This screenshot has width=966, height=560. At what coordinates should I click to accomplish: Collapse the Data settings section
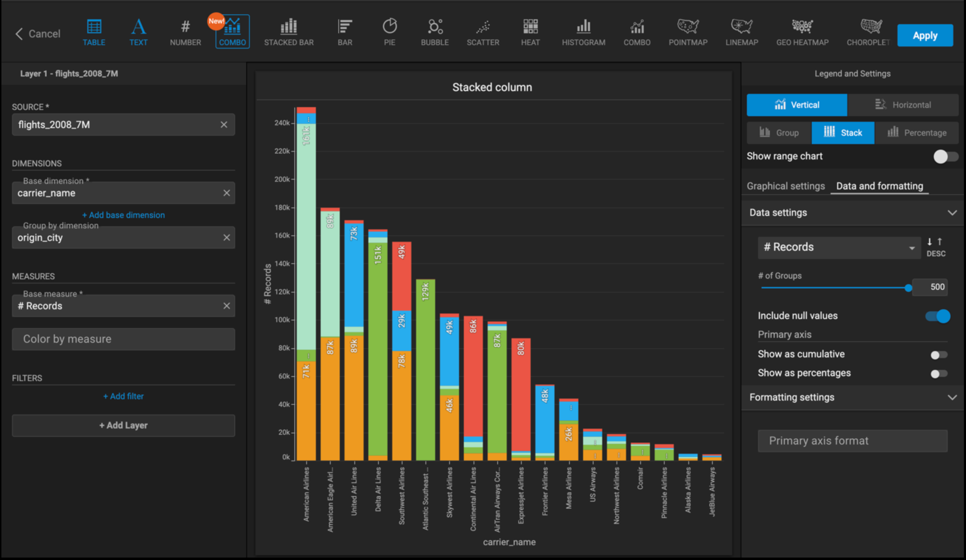pos(951,213)
